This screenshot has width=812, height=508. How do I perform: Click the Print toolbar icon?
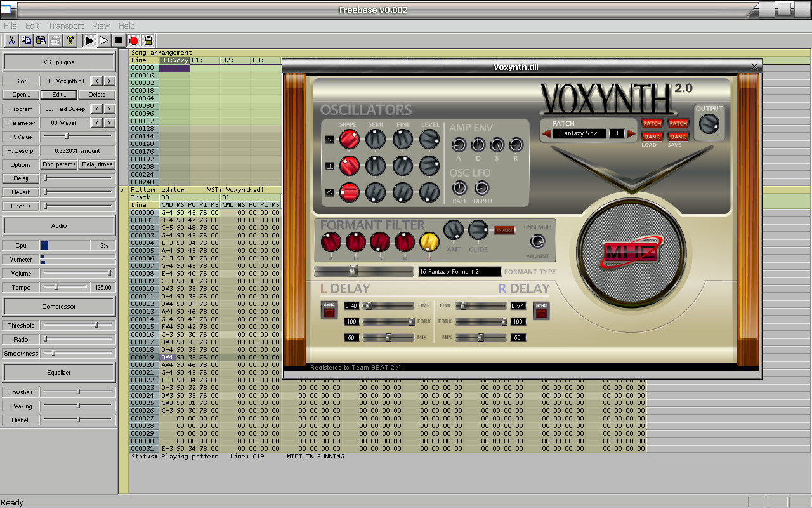click(55, 41)
